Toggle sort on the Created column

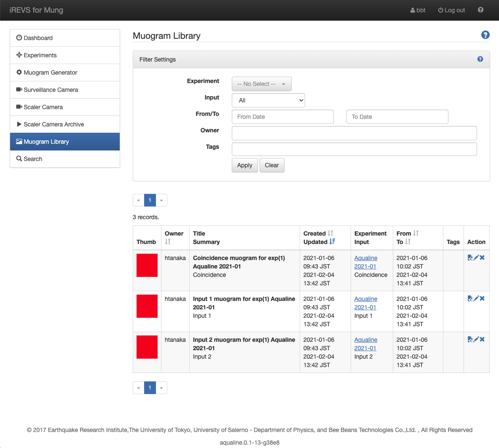pos(330,233)
